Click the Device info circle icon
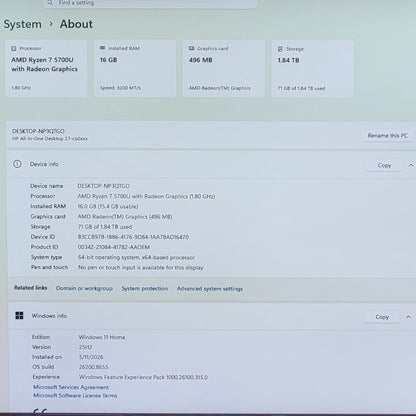Viewport: 416px width, 416px height. coord(17,164)
